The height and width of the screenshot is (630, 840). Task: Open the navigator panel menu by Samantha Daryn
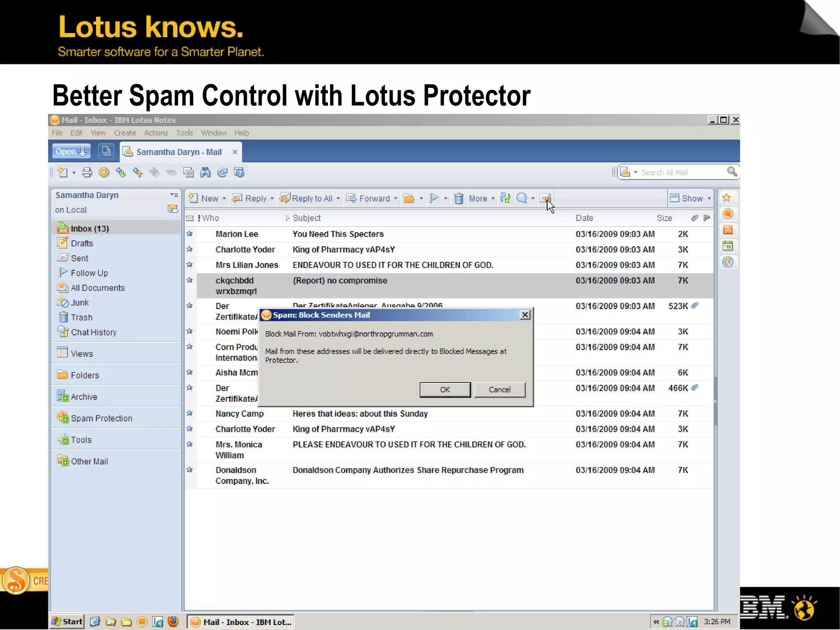[x=174, y=195]
